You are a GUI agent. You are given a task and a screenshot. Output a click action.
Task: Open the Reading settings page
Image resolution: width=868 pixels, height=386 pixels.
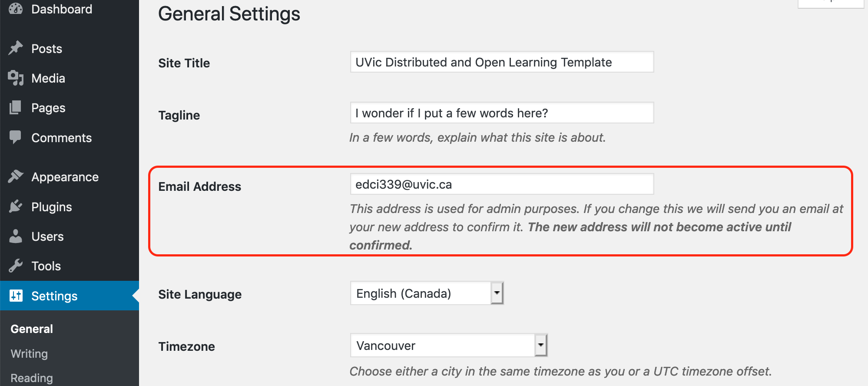(x=31, y=377)
